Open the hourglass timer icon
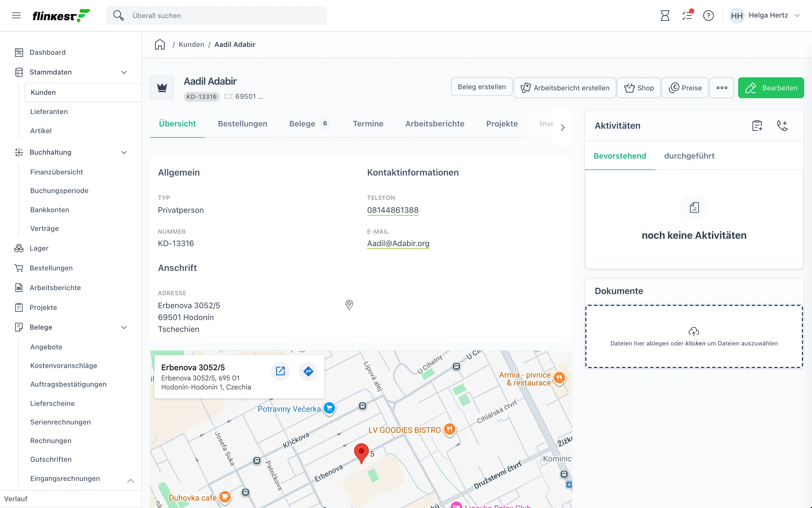812x508 pixels. 665,16
